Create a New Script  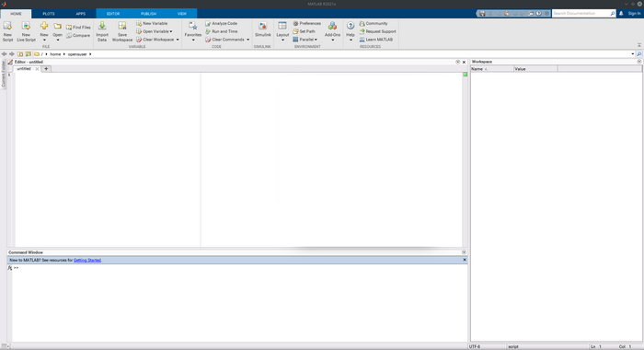click(x=7, y=31)
